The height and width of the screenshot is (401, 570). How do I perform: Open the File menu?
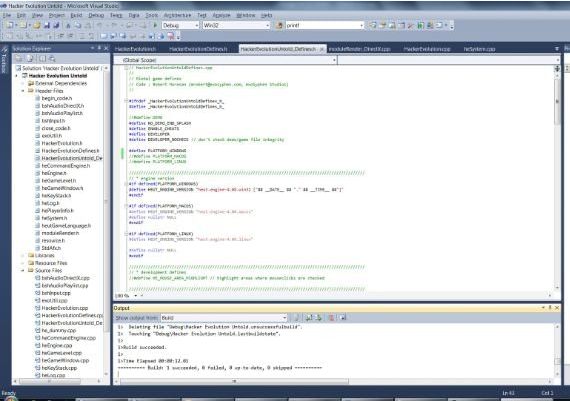click(7, 15)
